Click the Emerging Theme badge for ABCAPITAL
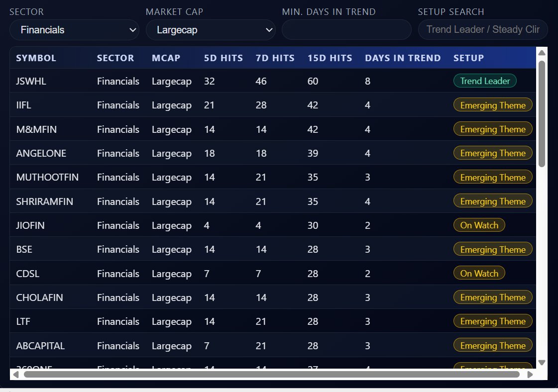The image size is (558, 392). point(493,345)
